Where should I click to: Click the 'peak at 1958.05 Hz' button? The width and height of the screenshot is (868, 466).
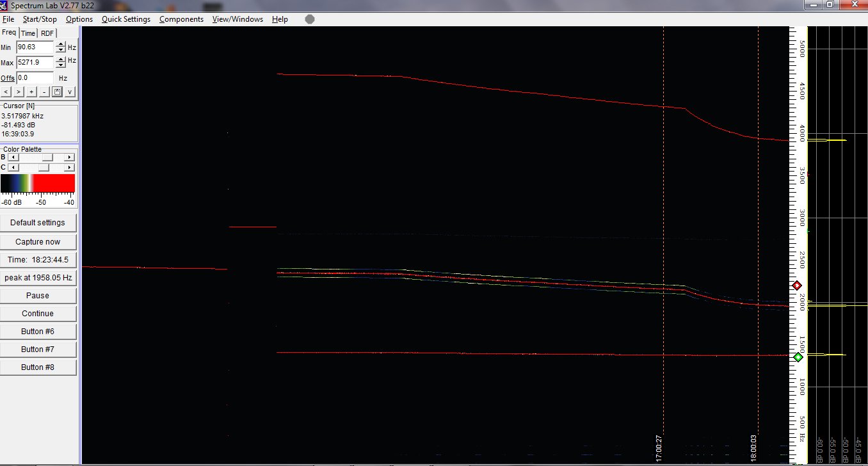38,278
